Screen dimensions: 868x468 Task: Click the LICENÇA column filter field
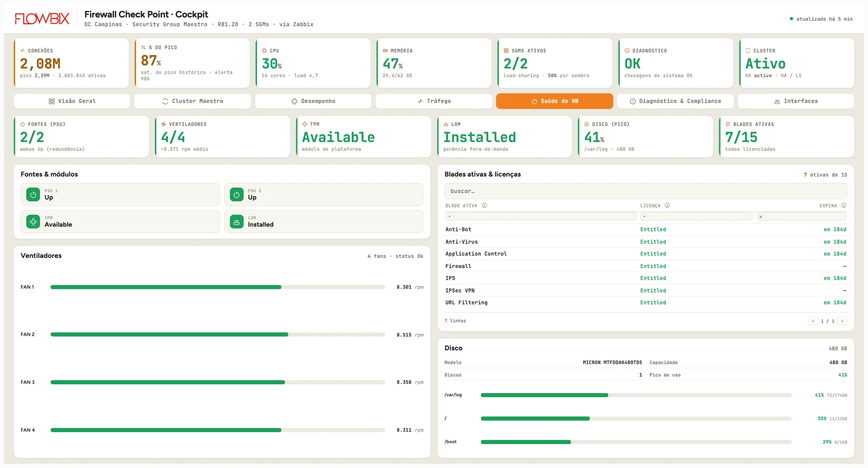point(696,216)
